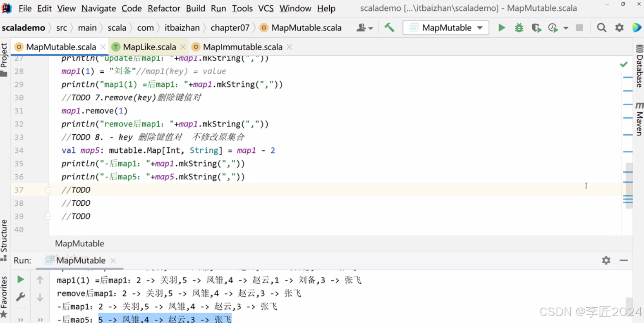Expand the dropdown arrow beside the profiler icon
The width and height of the screenshot is (644, 323).
point(566,28)
